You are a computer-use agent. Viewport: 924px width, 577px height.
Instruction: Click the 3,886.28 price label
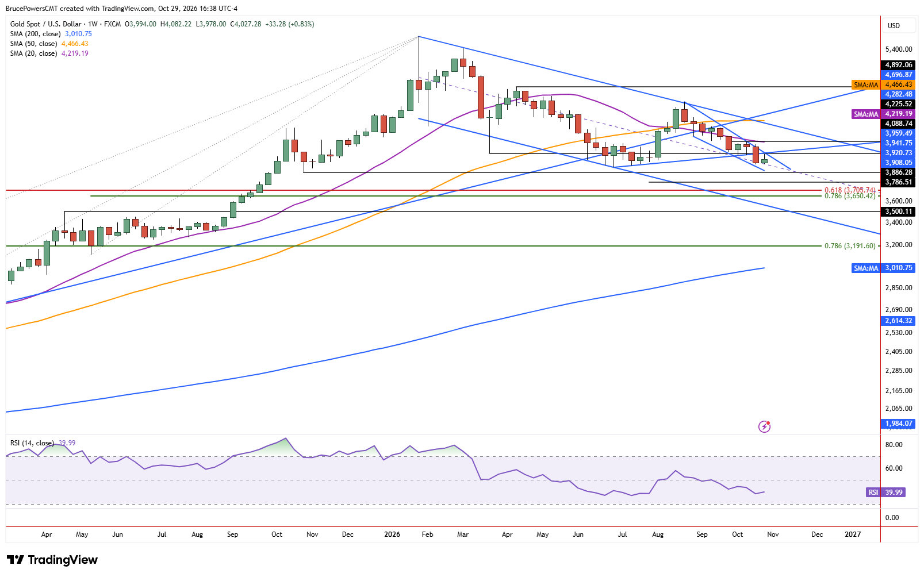[898, 173]
